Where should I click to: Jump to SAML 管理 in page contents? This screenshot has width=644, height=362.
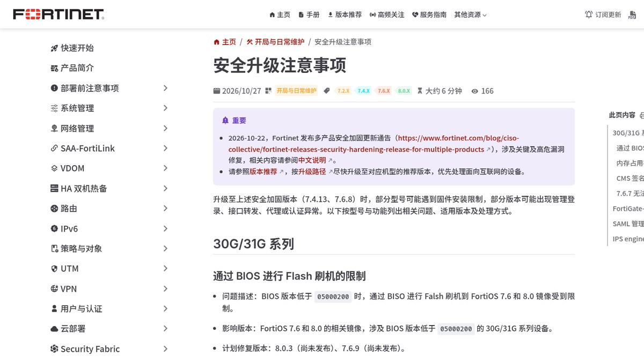click(x=628, y=224)
